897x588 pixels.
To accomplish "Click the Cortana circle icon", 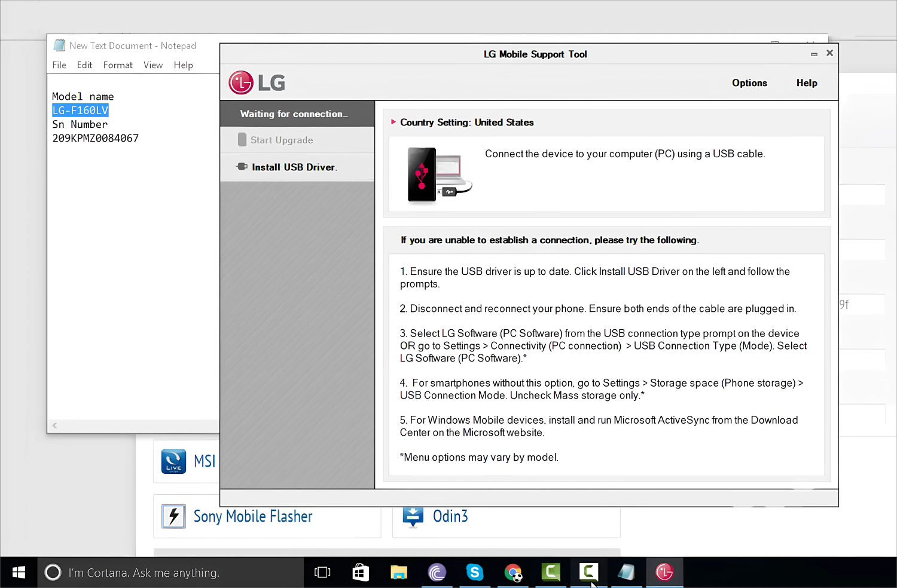I will (x=53, y=572).
